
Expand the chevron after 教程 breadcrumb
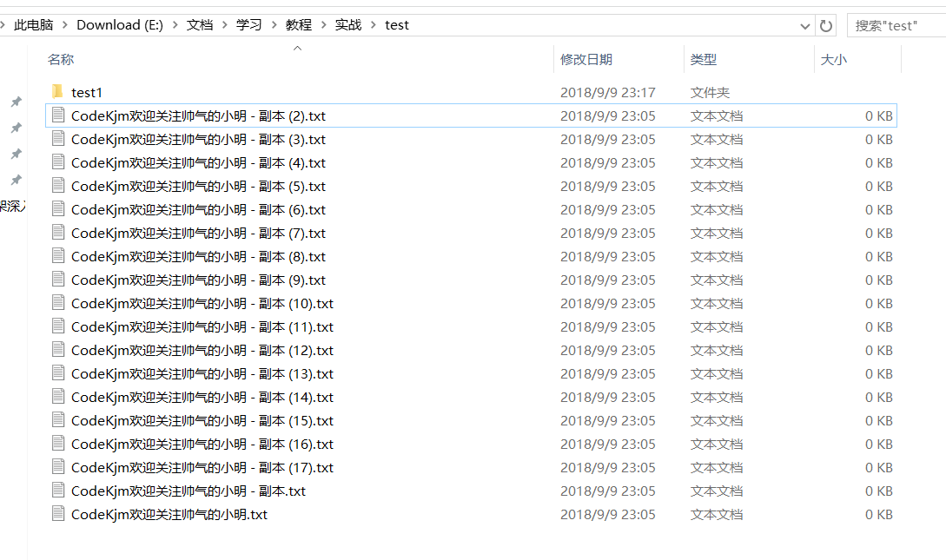point(323,24)
